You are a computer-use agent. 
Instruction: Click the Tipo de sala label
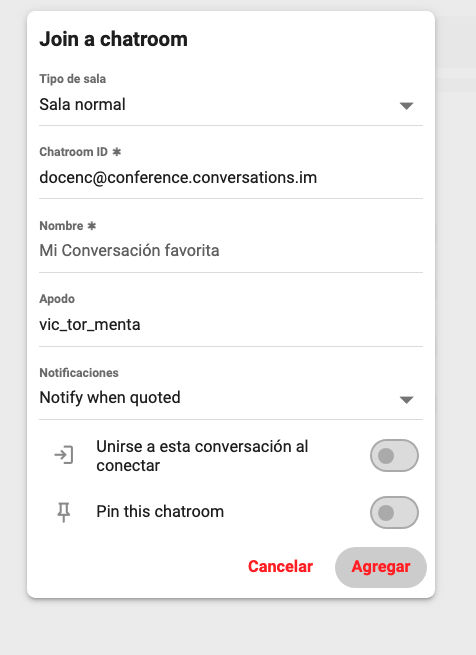(x=72, y=79)
